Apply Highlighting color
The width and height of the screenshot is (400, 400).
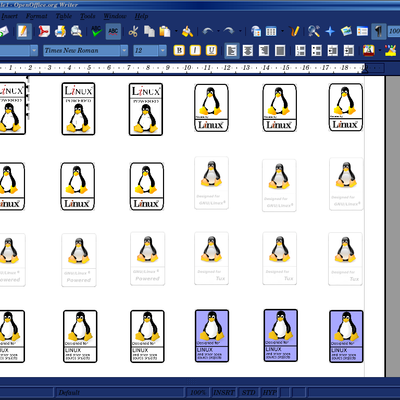click(x=391, y=51)
